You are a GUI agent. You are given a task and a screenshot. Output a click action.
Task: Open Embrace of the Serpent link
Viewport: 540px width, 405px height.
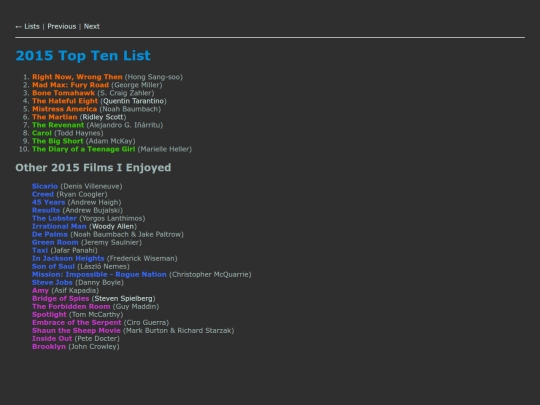77,323
